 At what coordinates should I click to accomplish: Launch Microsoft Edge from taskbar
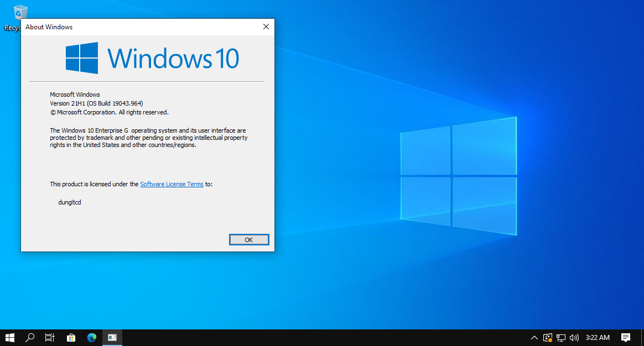[92, 337]
